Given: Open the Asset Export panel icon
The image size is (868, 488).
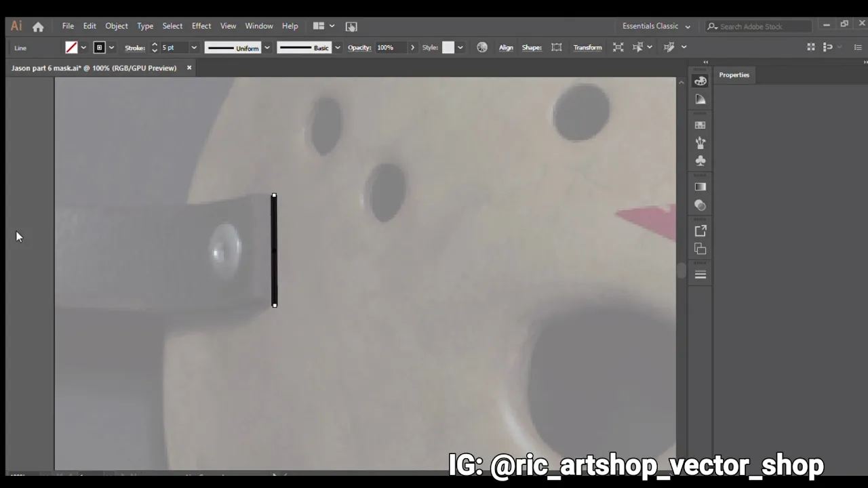Looking at the screenshot, I should (701, 231).
